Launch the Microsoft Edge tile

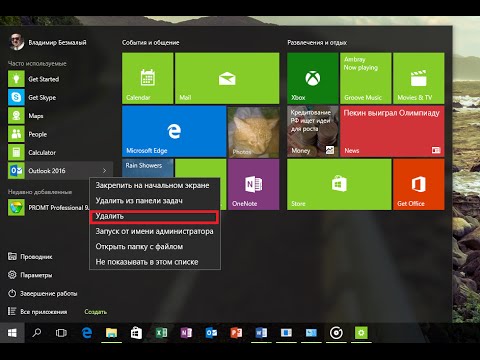pos(174,131)
